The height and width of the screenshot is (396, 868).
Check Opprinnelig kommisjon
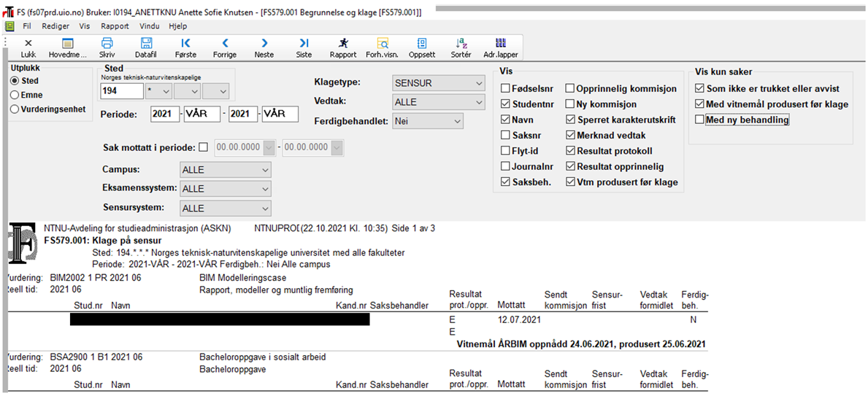click(569, 88)
